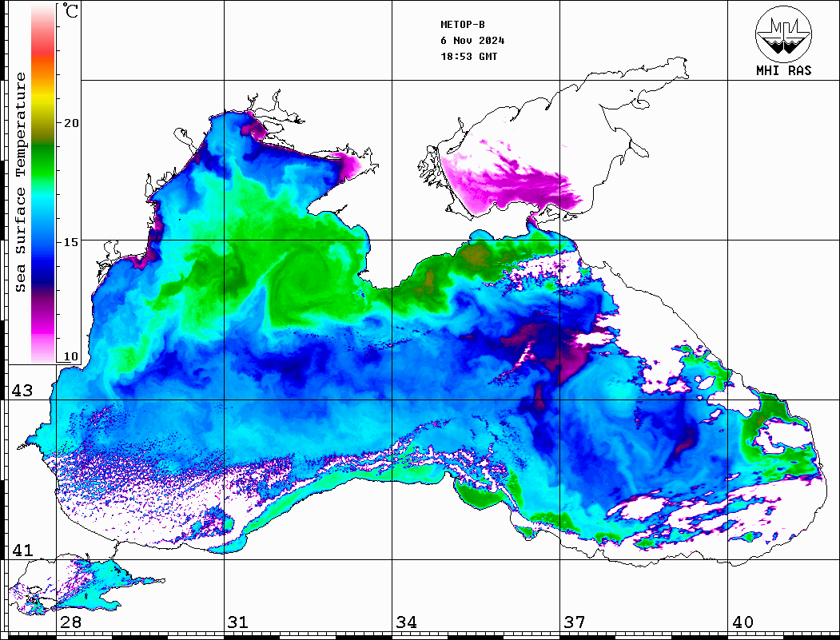
Task: Click longitude label '37'
Action: (x=575, y=622)
